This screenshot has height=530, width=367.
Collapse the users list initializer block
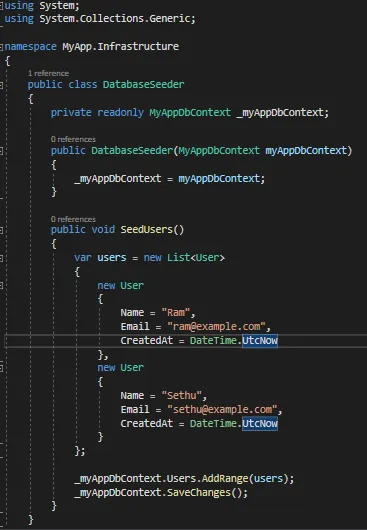[x=1, y=258]
